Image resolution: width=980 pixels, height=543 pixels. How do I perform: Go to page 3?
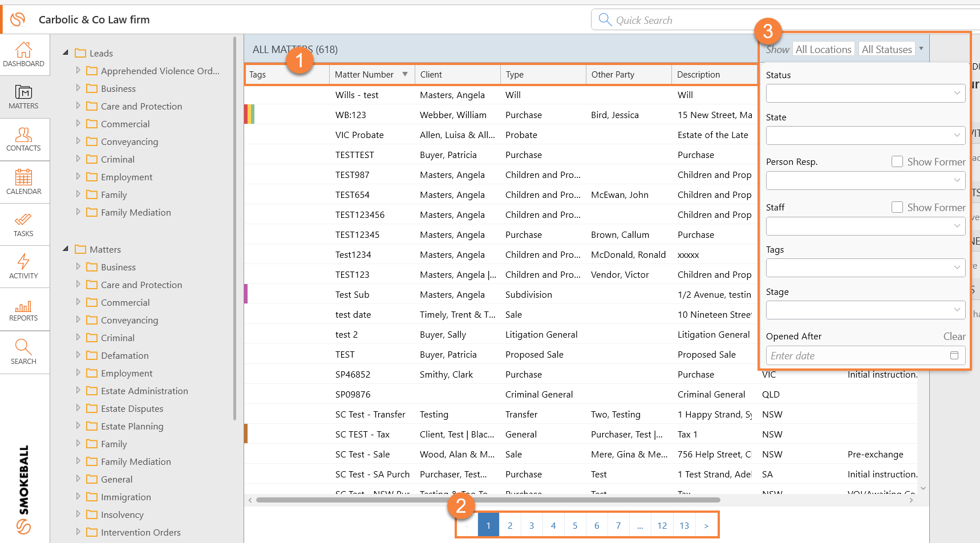[x=532, y=525]
